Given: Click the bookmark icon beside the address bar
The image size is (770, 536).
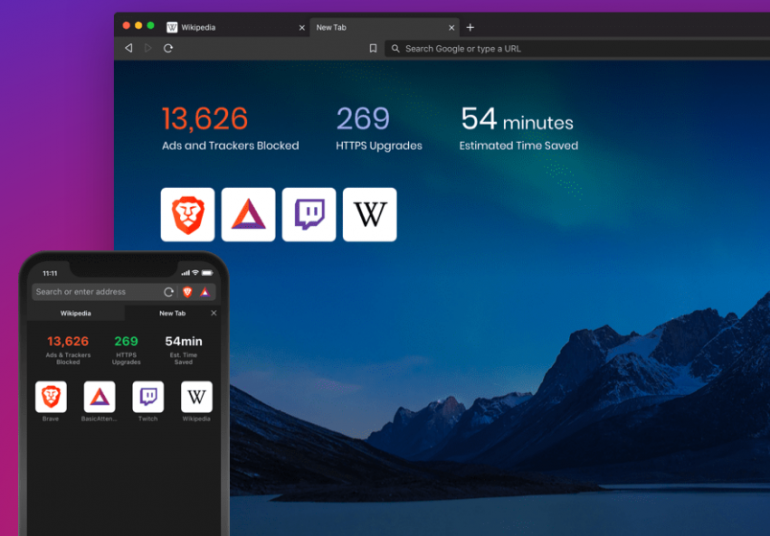Looking at the screenshot, I should point(373,48).
